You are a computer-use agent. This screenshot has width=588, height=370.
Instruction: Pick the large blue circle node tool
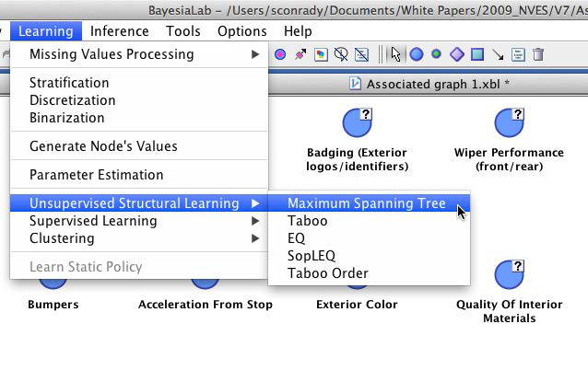tap(417, 54)
